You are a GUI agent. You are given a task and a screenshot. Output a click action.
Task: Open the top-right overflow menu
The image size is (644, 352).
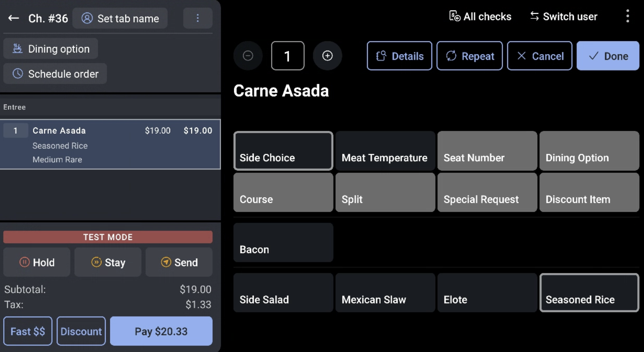point(627,16)
